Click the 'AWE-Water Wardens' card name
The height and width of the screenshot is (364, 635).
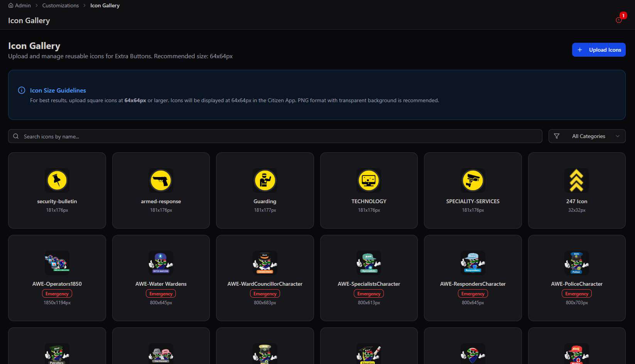click(161, 284)
